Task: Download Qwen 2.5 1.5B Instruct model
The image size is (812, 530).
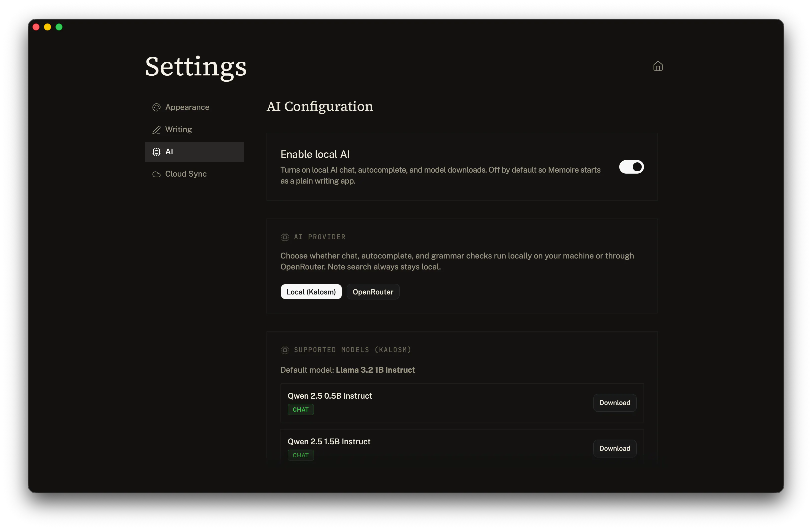Action: click(614, 448)
